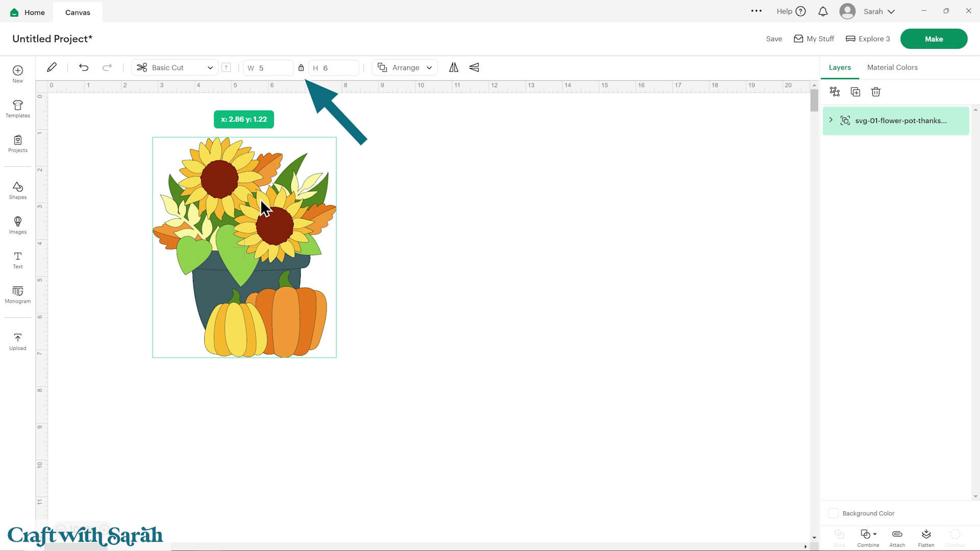Open the Monogram tool
Screen dimensions: 980x551
[17, 294]
